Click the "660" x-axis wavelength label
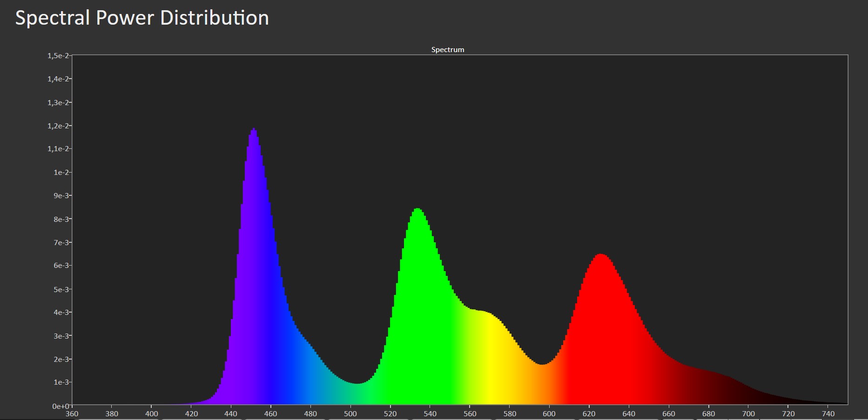 (x=669, y=413)
